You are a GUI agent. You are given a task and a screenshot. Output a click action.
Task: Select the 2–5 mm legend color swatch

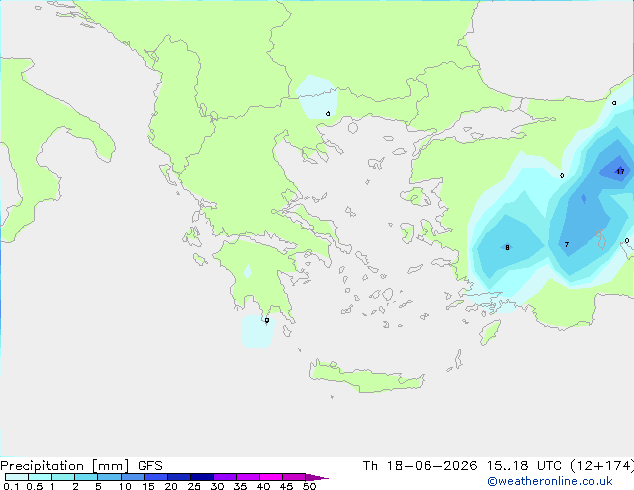point(86,477)
